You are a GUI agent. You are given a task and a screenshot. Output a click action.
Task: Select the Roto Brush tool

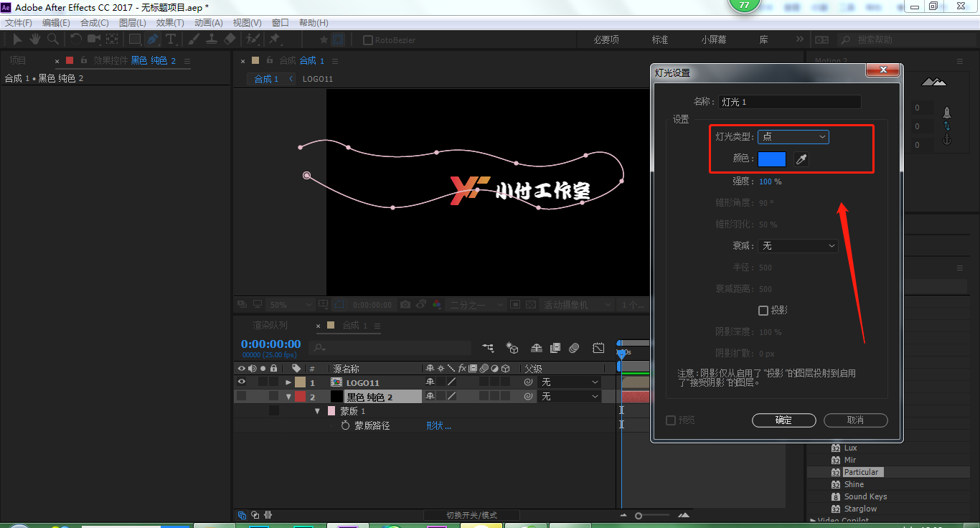[253, 39]
